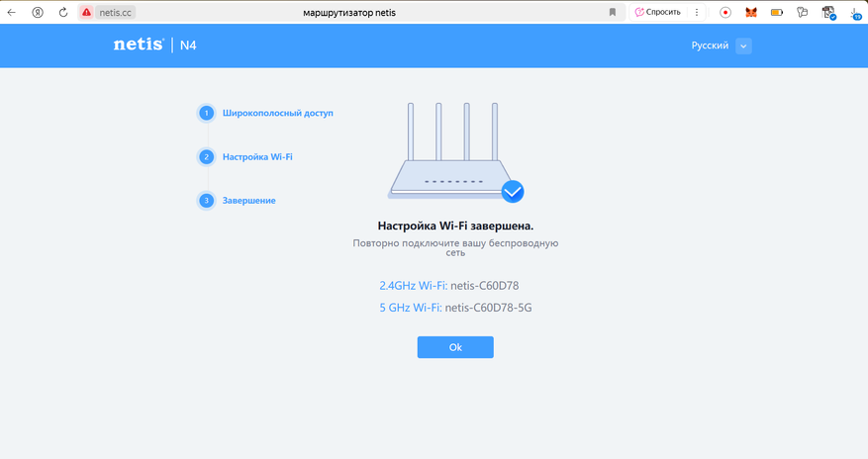The width and height of the screenshot is (868, 459).
Task: Click the document check extension icon
Action: tap(828, 12)
